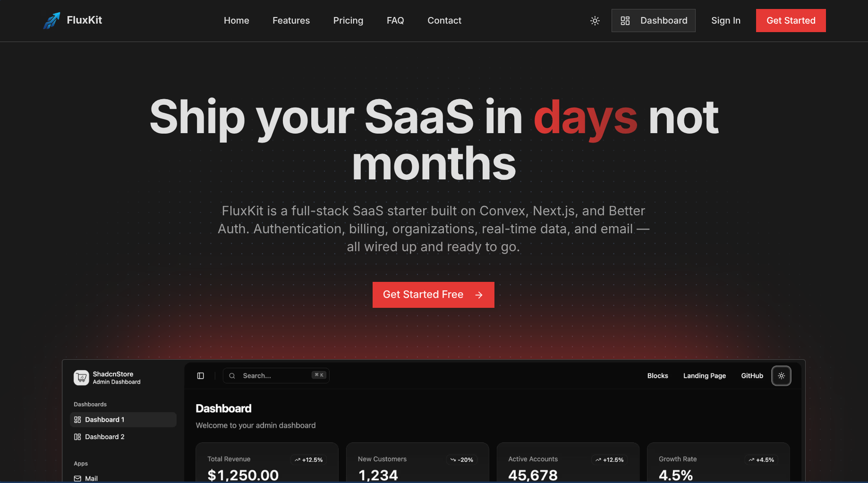Open Landing Page link in preview
Viewport: 868px width, 483px height.
point(705,376)
